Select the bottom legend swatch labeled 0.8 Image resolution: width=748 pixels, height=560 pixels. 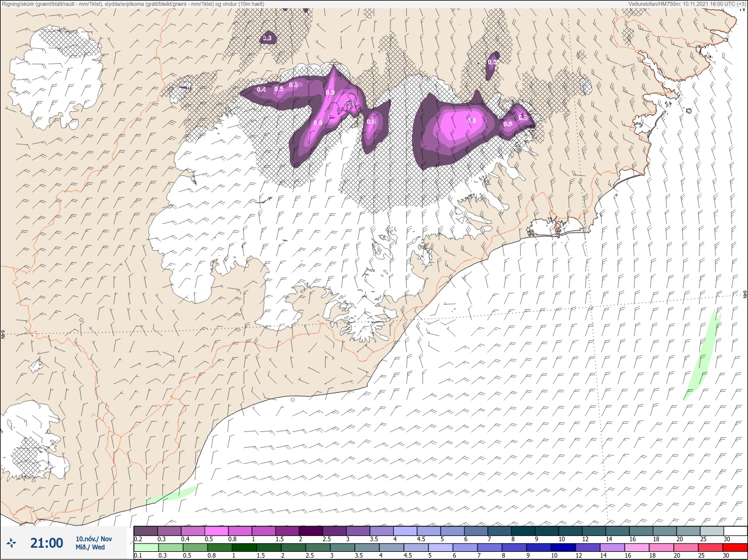[220, 548]
